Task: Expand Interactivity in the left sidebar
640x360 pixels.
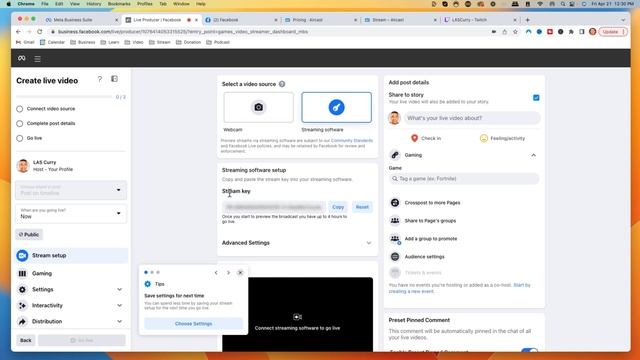Action: (119, 305)
